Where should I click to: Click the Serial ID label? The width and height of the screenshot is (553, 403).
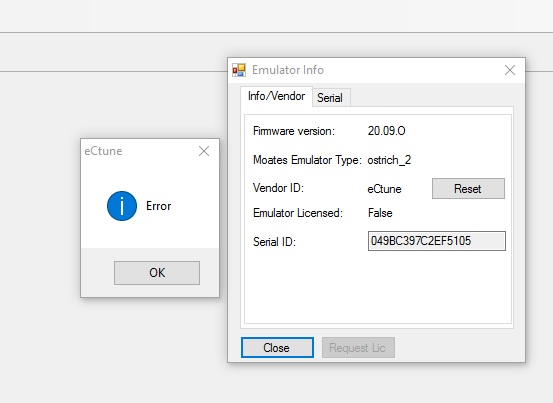coord(274,242)
